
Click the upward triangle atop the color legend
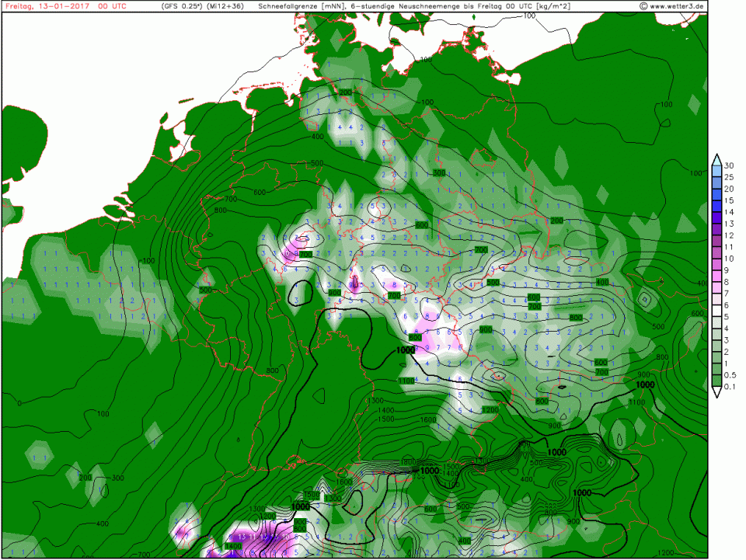(x=716, y=159)
